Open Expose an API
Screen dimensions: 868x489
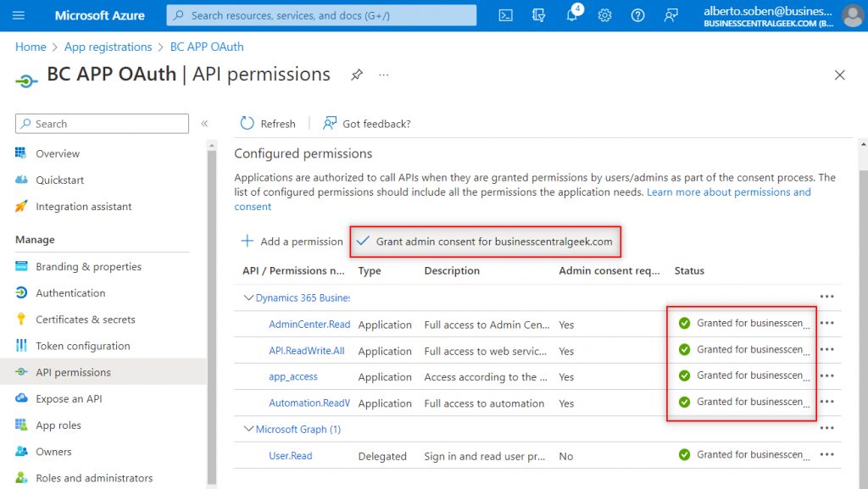tap(69, 399)
